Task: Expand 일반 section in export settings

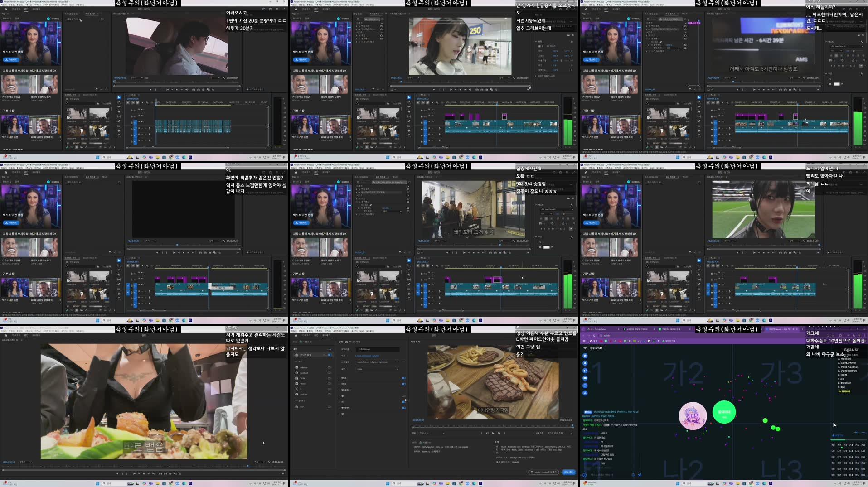Action: (339, 414)
